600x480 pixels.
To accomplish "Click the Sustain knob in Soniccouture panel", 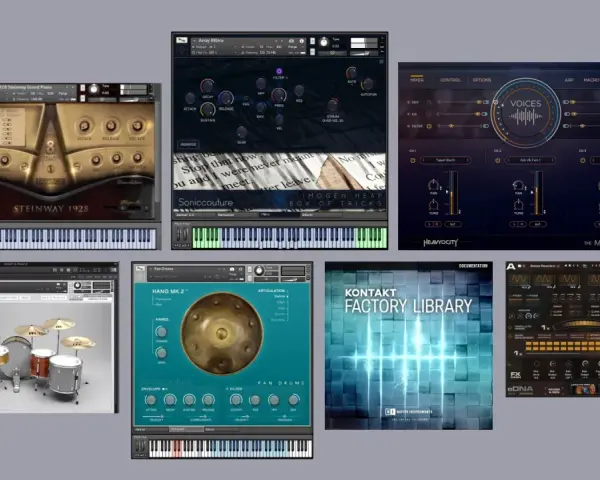I will click(x=207, y=110).
